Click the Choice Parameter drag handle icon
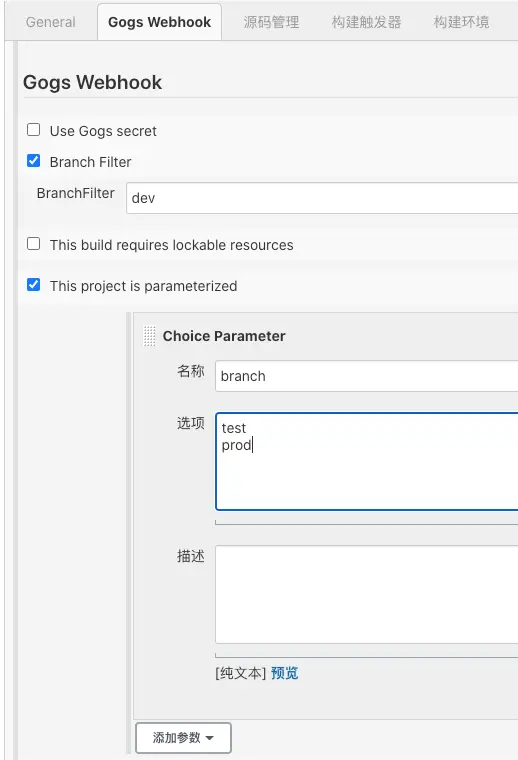The height and width of the screenshot is (760, 518). [149, 336]
